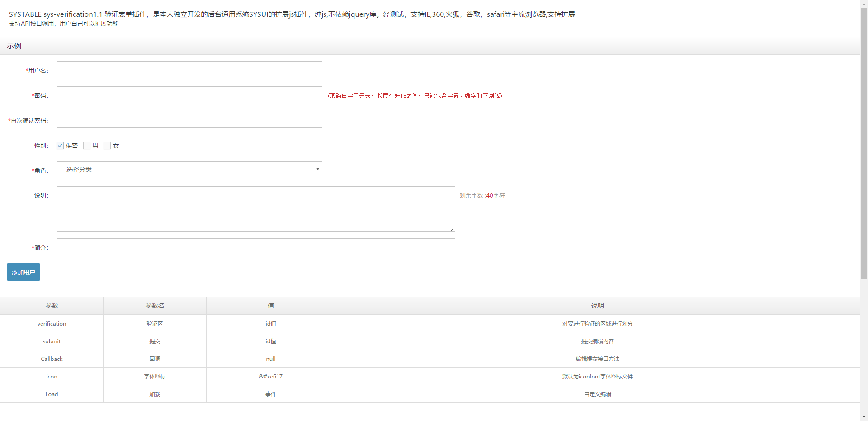
Task: Click the 提交编辑内容 description cell
Action: (597, 341)
